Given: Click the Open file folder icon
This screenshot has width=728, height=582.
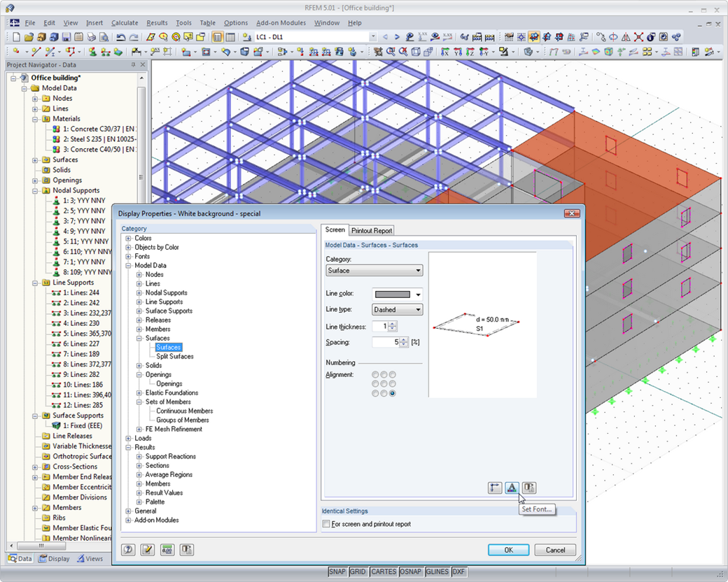Looking at the screenshot, I should point(29,37).
